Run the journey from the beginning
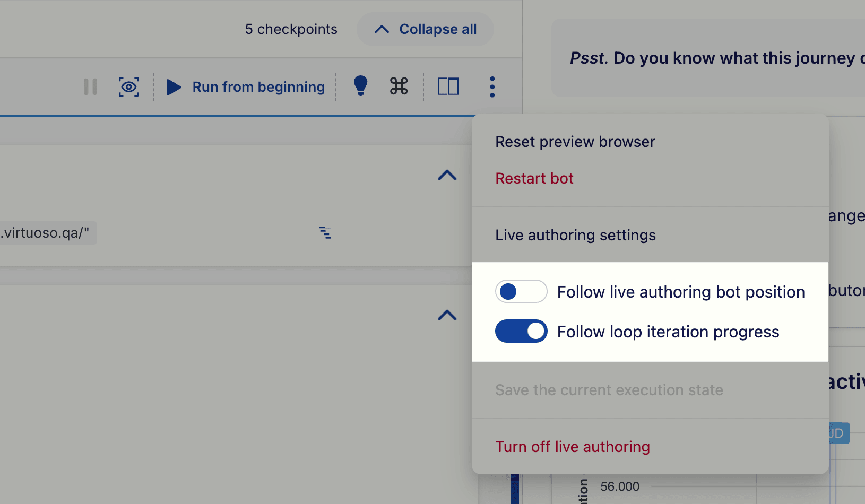This screenshot has width=865, height=504. 258,86
